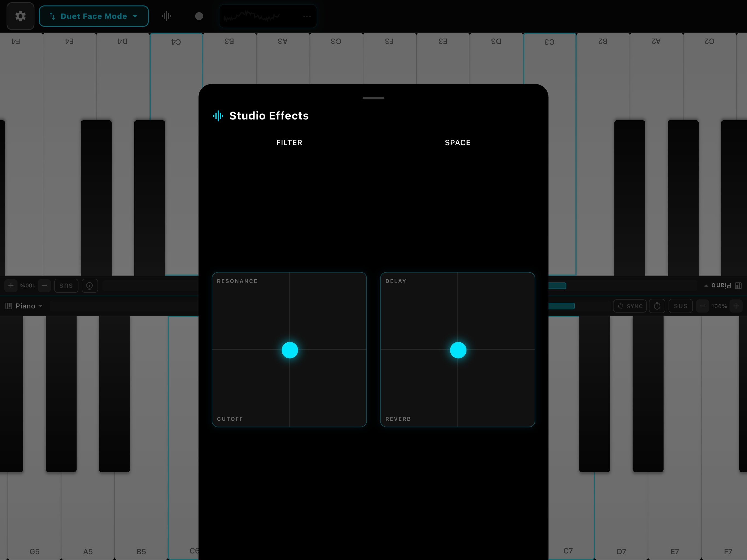Open the settings gear
Screen dimensions: 747x560
(20, 16)
